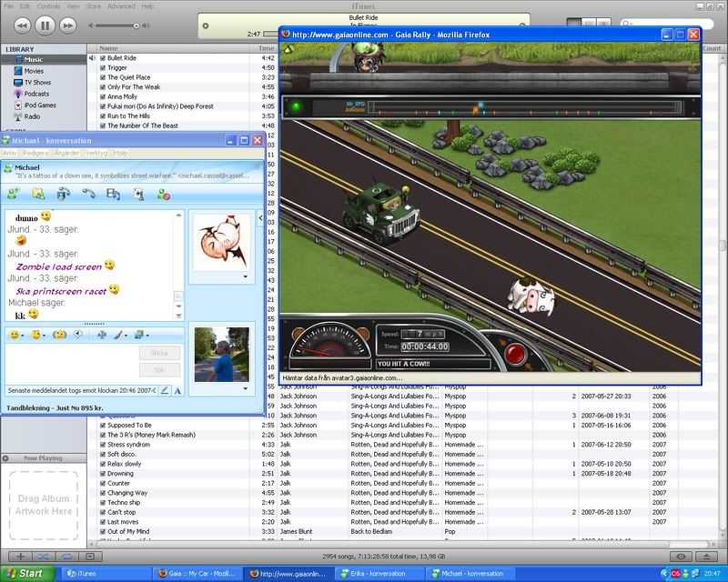
Task: Click the Windows Start button
Action: pyautogui.click(x=27, y=573)
